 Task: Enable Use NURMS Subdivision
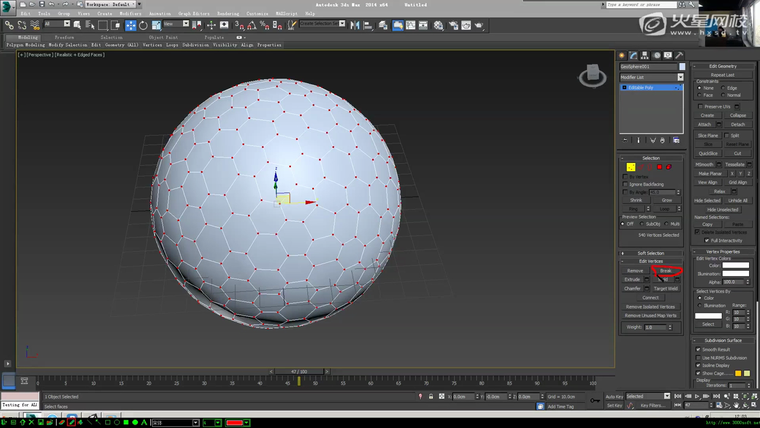point(698,358)
